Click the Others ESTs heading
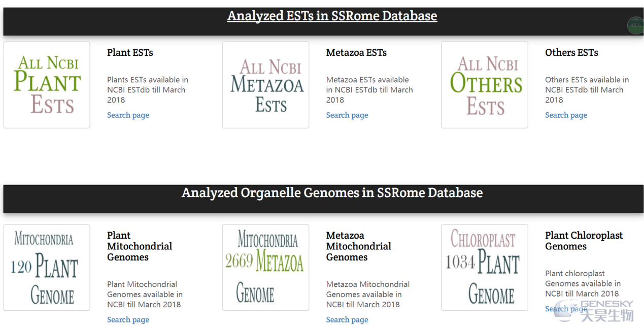Image resolution: width=644 pixels, height=326 pixels. [x=571, y=53]
